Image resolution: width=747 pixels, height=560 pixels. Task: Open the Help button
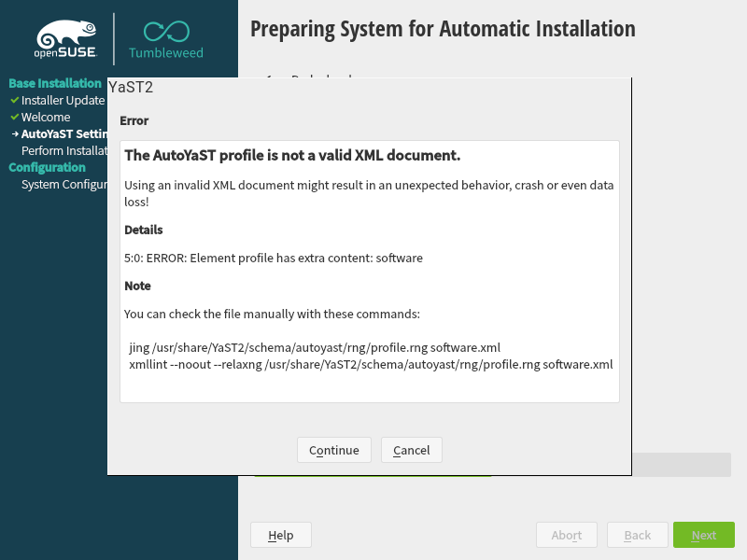click(280, 535)
